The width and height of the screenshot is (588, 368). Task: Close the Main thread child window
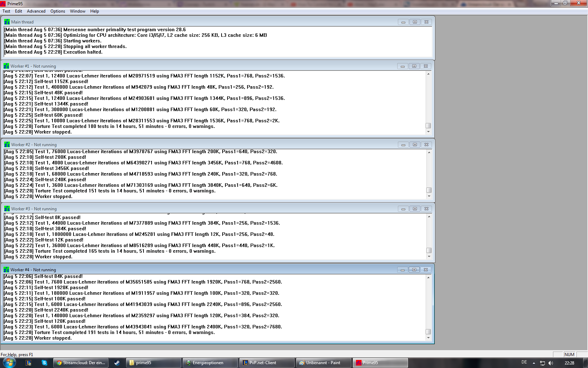click(x=426, y=22)
